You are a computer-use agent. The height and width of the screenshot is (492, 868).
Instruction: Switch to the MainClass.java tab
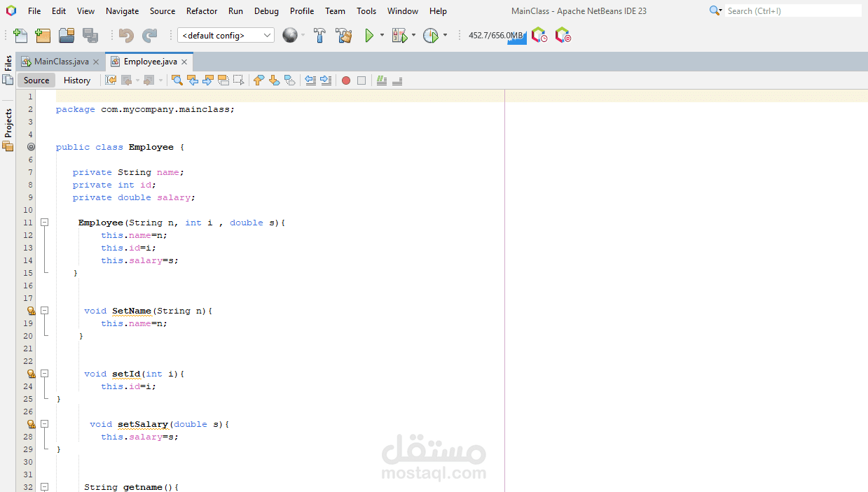click(61, 62)
